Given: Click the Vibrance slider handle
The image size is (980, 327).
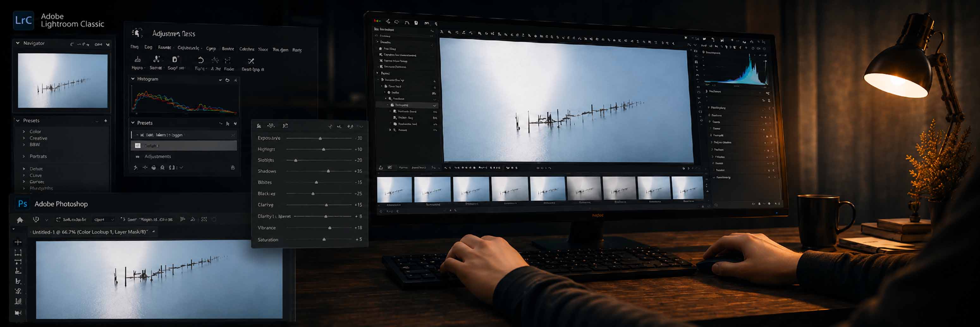Looking at the screenshot, I should click(x=330, y=228).
